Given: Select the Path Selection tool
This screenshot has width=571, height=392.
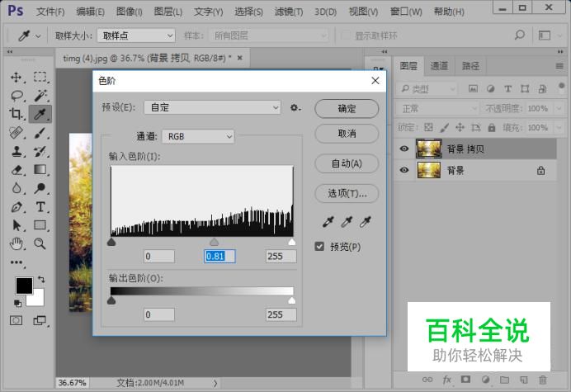Looking at the screenshot, I should tap(17, 225).
